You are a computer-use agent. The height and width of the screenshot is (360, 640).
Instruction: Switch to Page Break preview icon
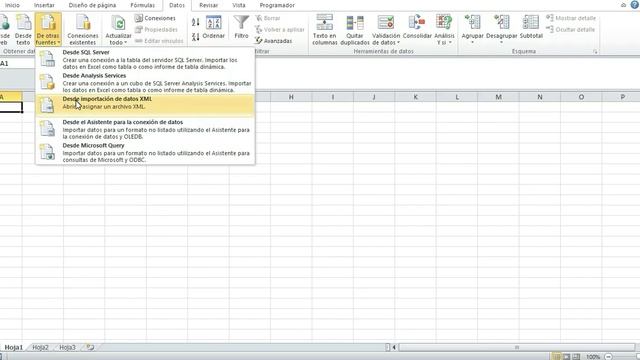click(576, 356)
